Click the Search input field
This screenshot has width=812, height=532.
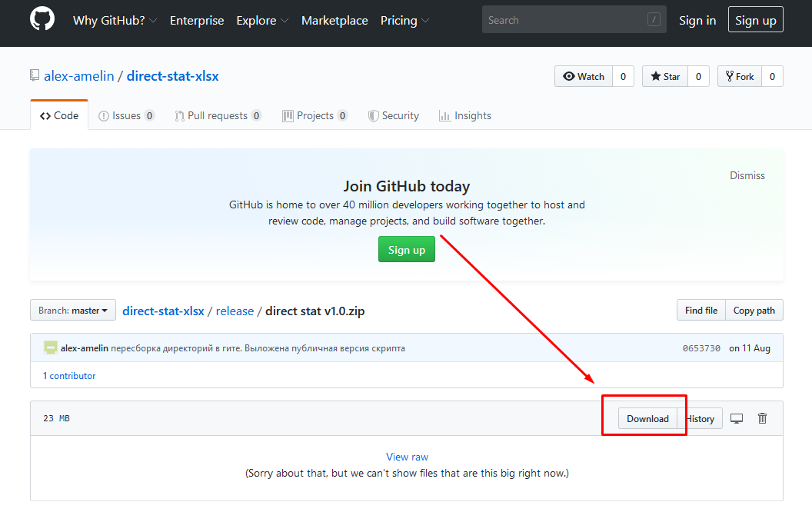pos(574,20)
